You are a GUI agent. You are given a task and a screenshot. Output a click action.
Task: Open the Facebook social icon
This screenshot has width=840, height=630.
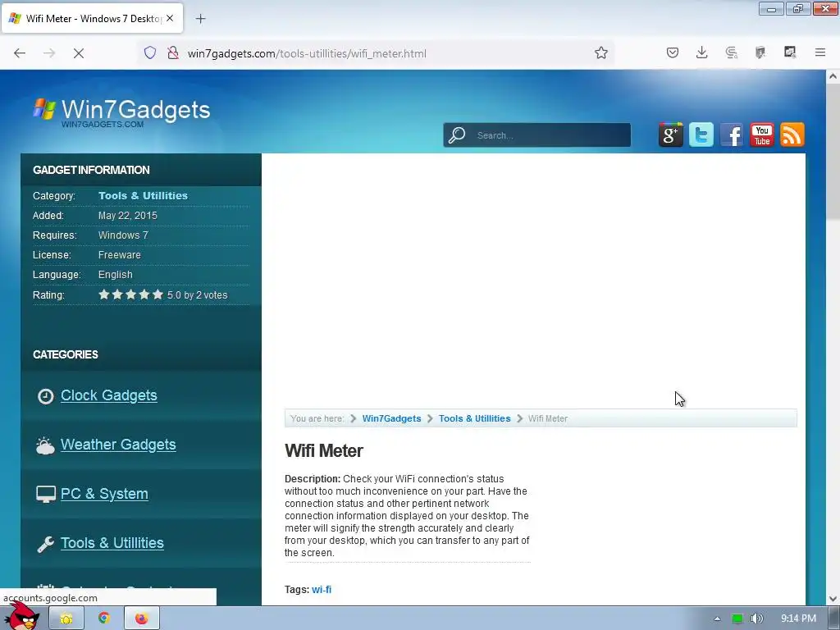coord(732,135)
